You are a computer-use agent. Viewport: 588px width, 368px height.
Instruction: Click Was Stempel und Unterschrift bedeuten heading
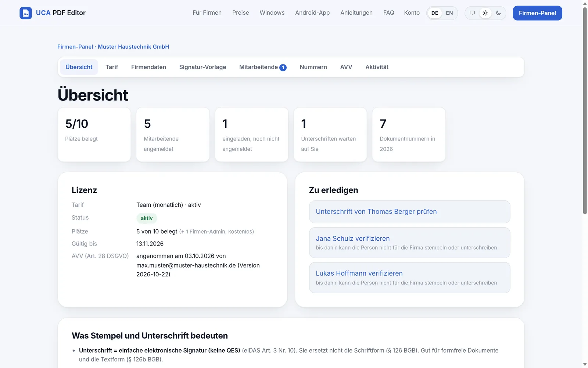(150, 336)
